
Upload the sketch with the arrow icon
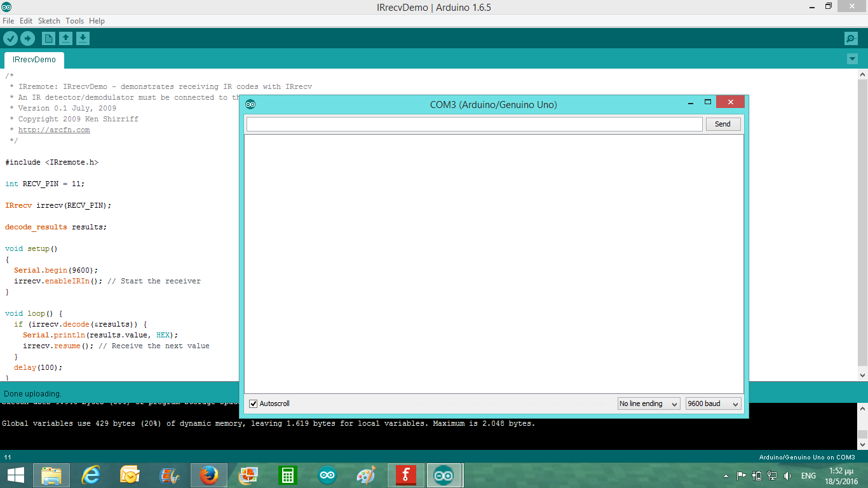pos(27,39)
